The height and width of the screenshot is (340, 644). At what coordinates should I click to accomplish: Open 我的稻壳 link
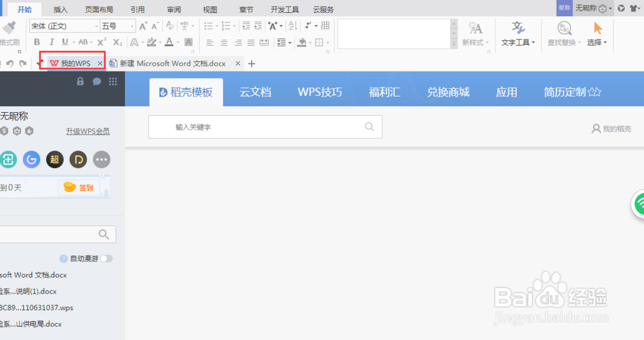[611, 129]
